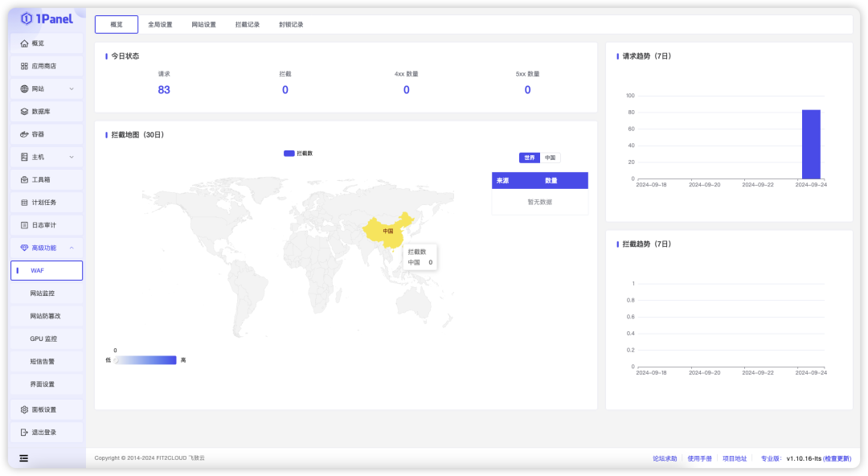Switch to the 拦截记录 tab
This screenshot has height=476, width=868.
click(247, 24)
